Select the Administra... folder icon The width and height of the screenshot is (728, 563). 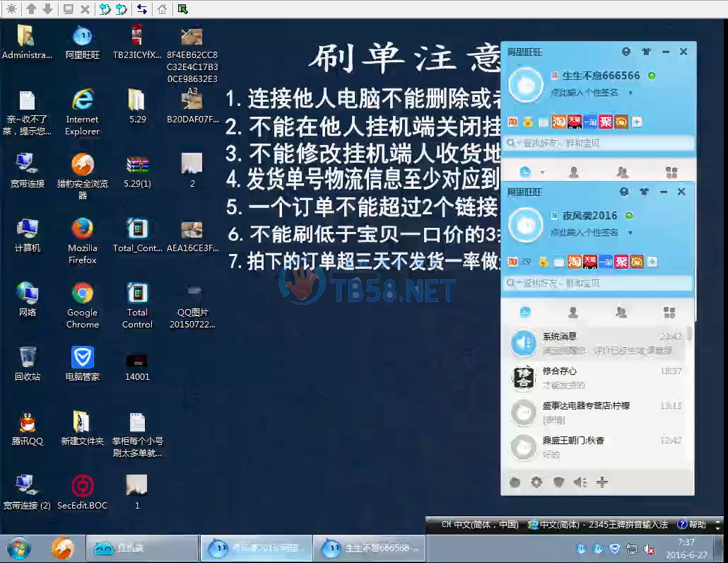(27, 42)
